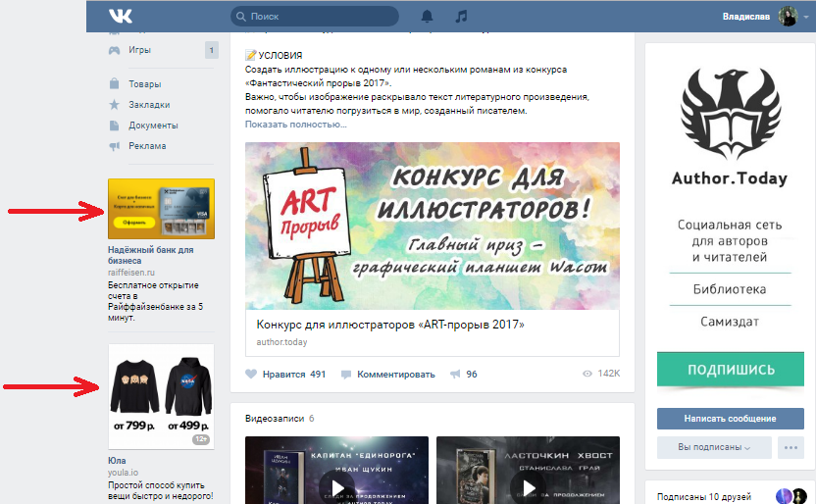
Task: Open Реклама in the left menu
Action: click(x=147, y=146)
